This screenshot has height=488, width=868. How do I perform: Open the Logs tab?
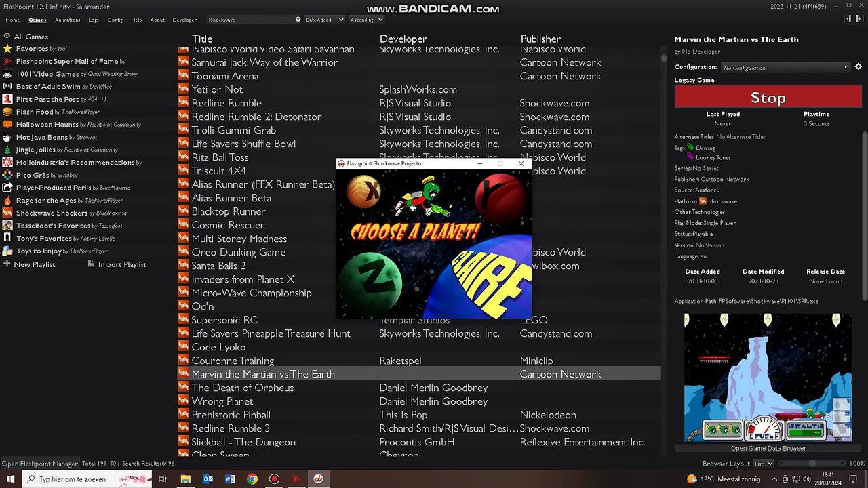coord(94,20)
